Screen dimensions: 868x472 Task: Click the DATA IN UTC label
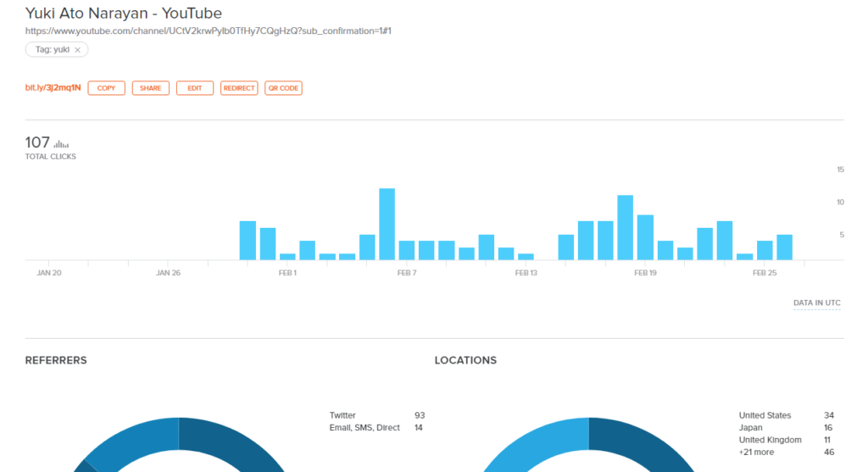pos(817,303)
